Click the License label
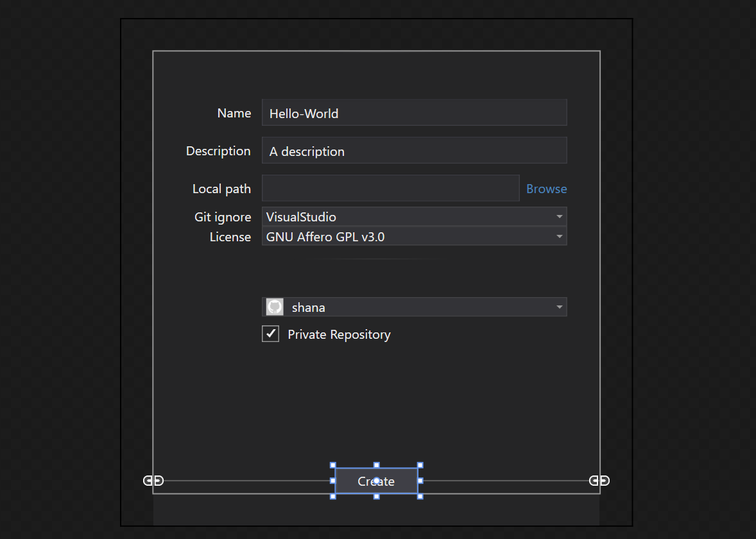This screenshot has height=539, width=756. coord(230,237)
